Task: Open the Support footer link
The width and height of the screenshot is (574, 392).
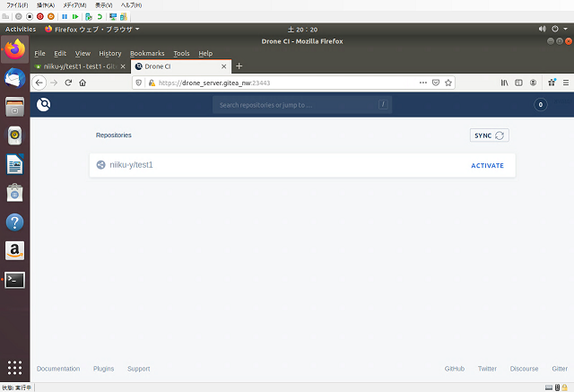Action: 139,369
